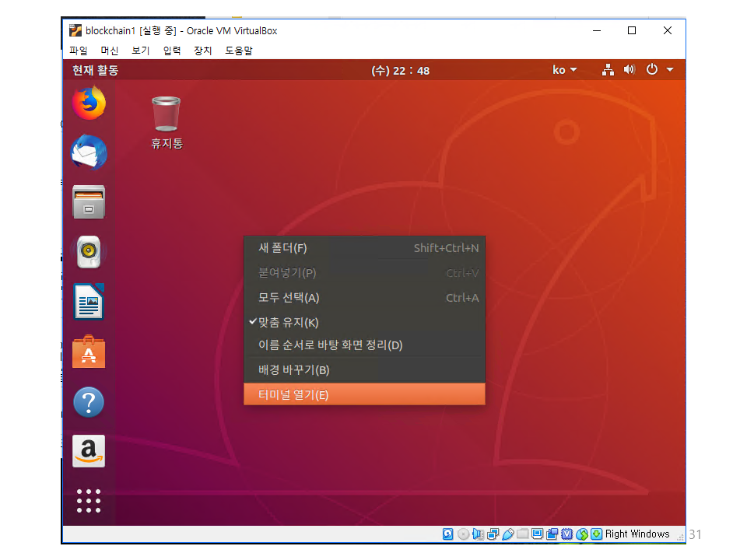This screenshot has height=560, width=747.
Task: Select 터미널 열기(E) to open terminal
Action: [x=364, y=395]
